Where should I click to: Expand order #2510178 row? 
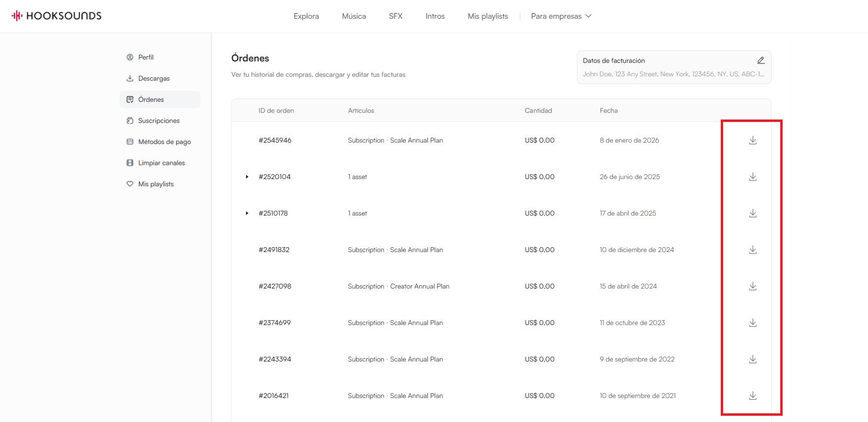tap(247, 213)
